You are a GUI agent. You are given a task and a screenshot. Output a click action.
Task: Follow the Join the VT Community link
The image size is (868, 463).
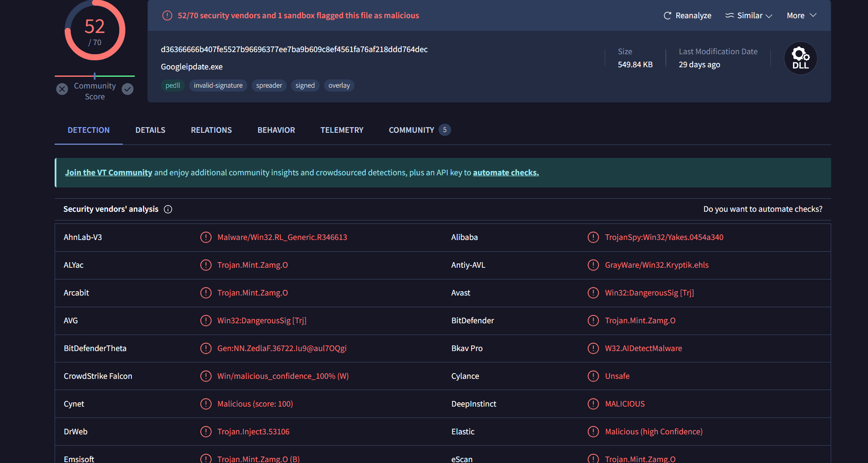[x=108, y=173]
